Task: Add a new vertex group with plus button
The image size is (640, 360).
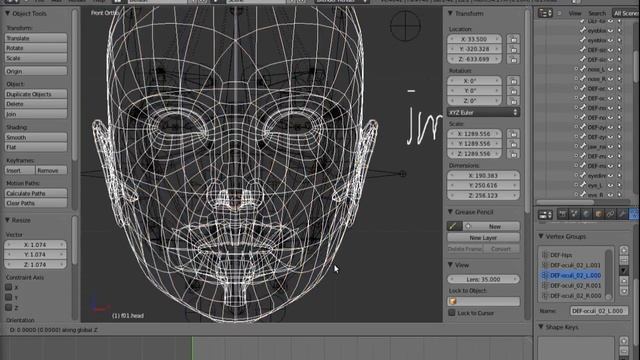Action: point(624,250)
